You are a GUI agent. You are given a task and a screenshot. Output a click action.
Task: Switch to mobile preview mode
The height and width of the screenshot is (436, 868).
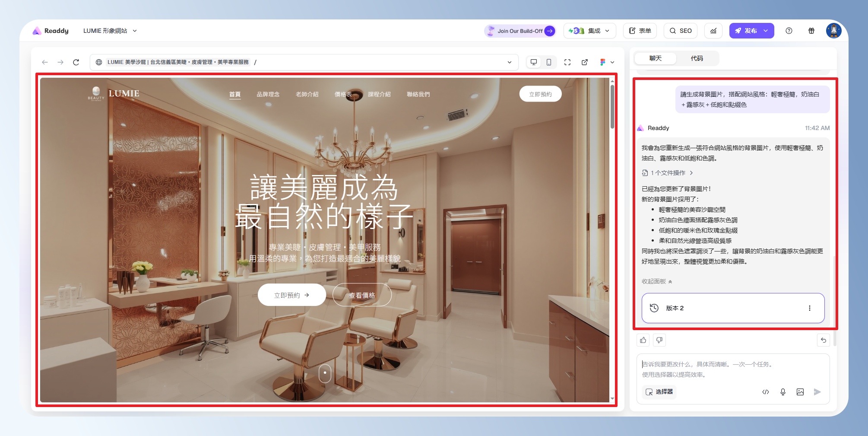click(x=549, y=62)
